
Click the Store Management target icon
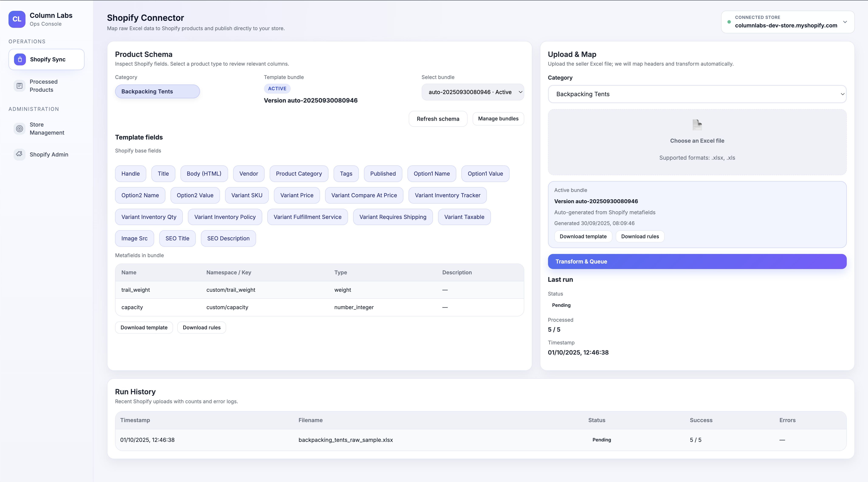tap(19, 128)
